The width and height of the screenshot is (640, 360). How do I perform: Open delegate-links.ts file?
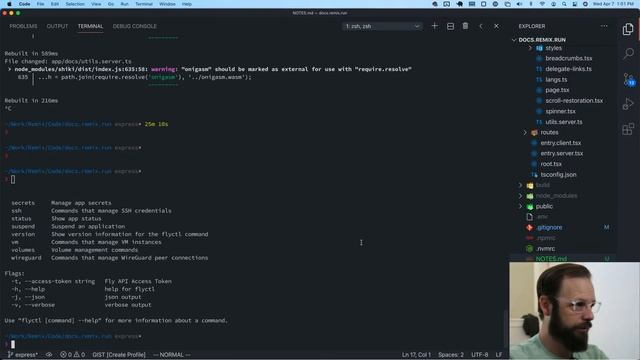pyautogui.click(x=568, y=69)
